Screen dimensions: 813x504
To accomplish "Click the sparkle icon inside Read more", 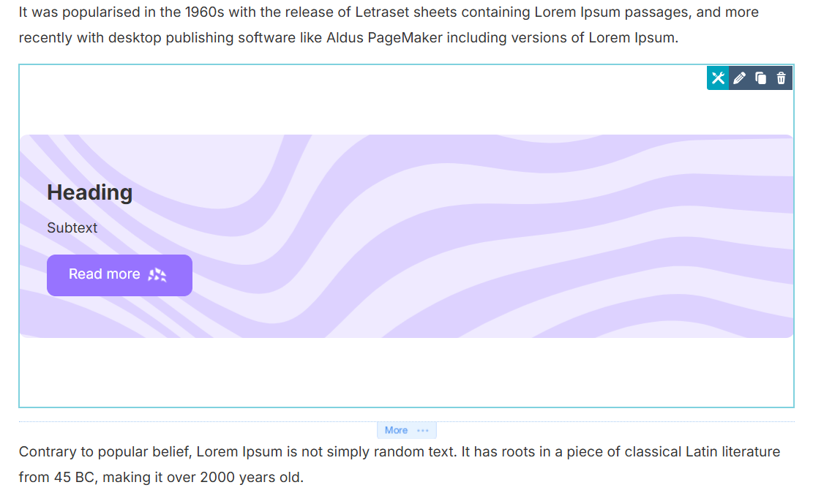I will (x=157, y=275).
